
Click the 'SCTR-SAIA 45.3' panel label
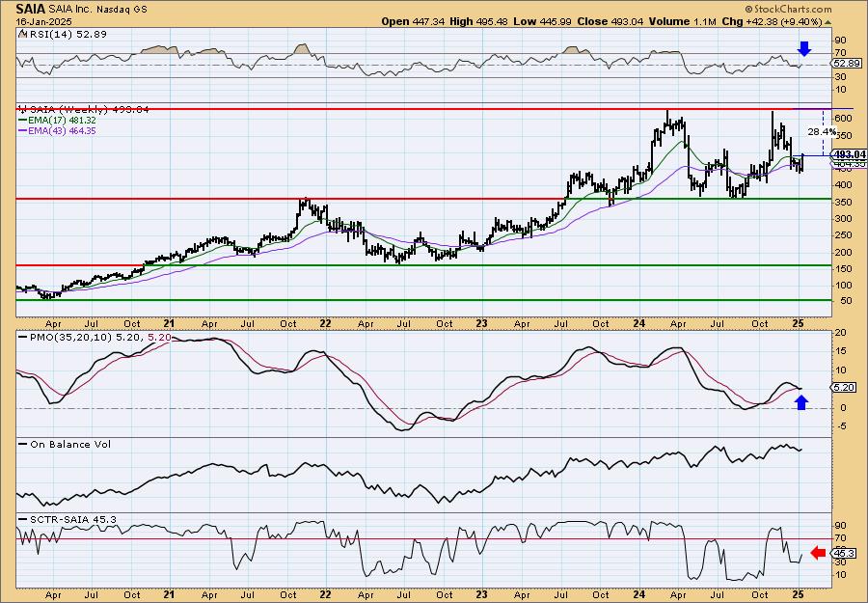click(x=73, y=519)
